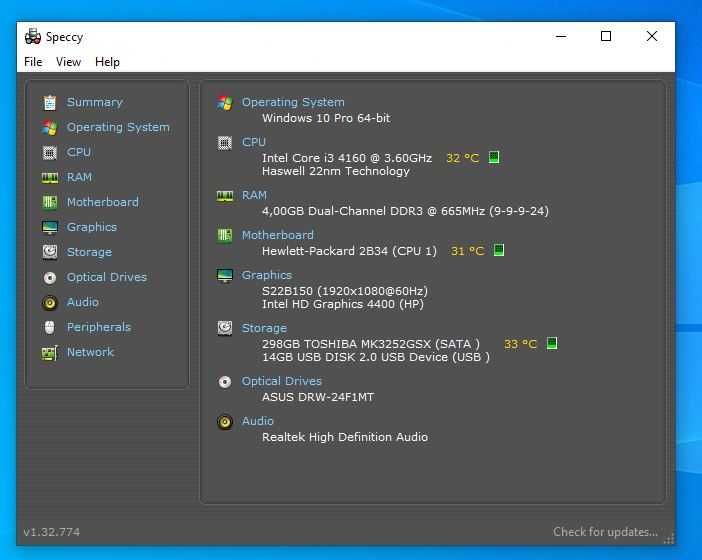Image resolution: width=702 pixels, height=560 pixels.
Task: Open the Storage heading link in summary
Action: (264, 329)
